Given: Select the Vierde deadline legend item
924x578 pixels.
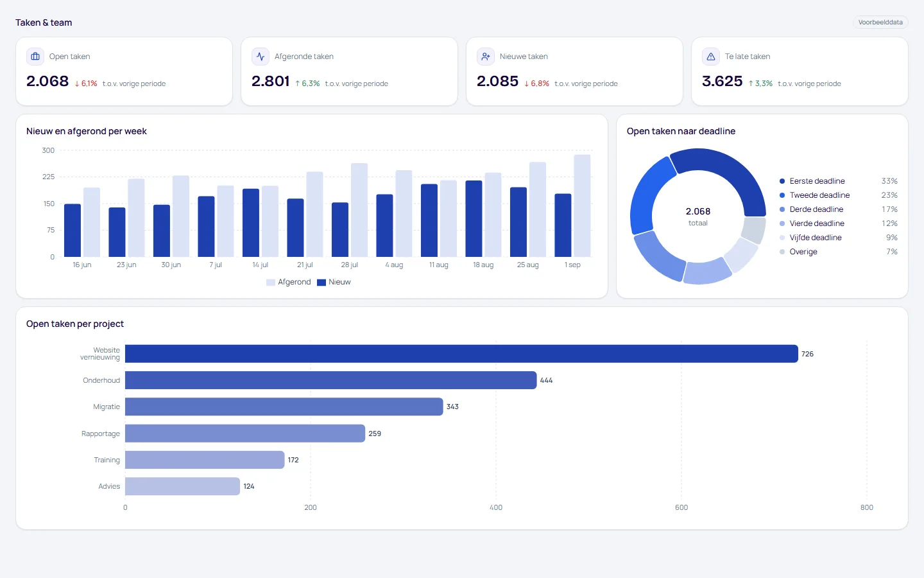Looking at the screenshot, I should tap(838, 223).
